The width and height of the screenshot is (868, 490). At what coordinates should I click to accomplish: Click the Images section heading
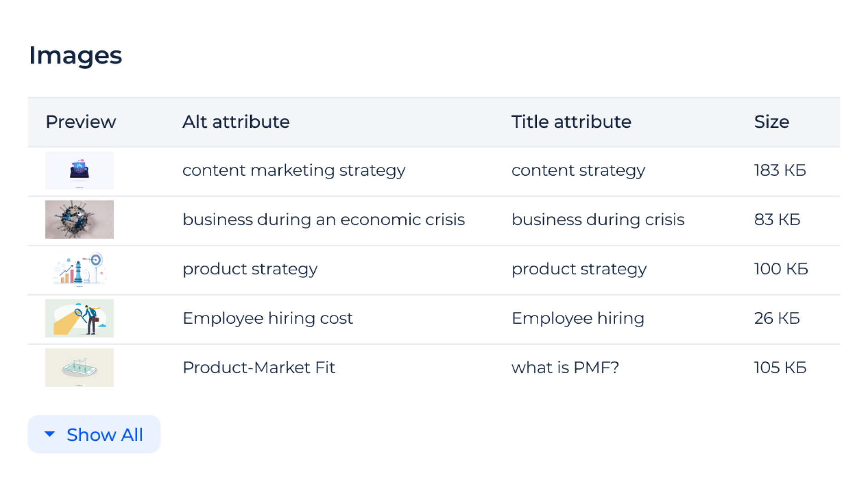75,56
